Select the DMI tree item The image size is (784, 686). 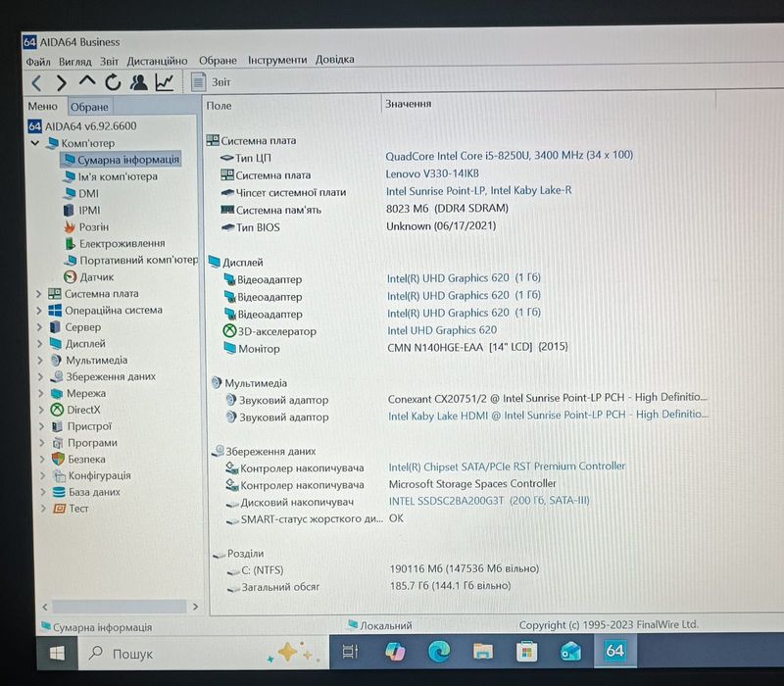(x=81, y=193)
